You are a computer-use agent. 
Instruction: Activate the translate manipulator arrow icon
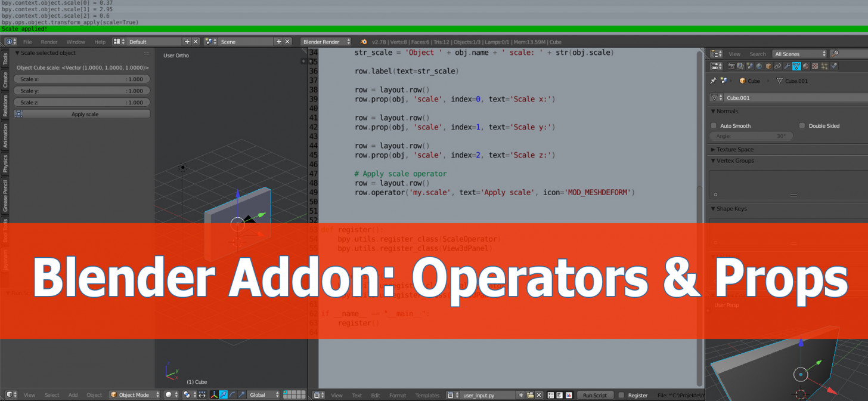point(222,394)
